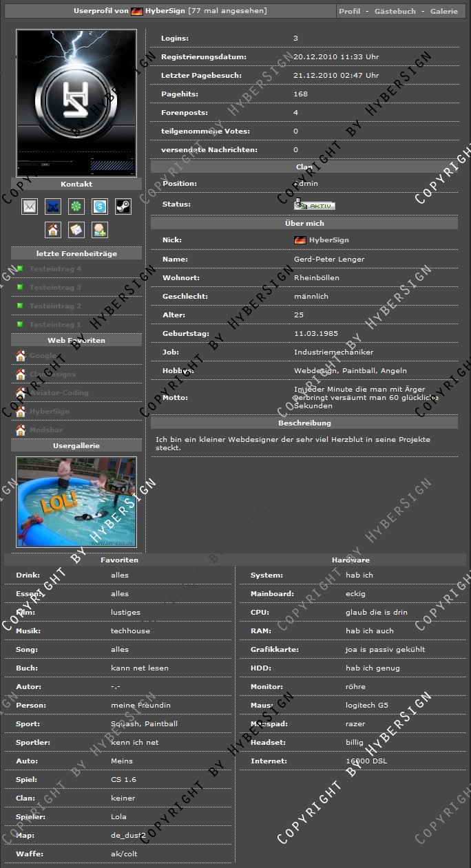Click the registration date 20.12.2010 11:33 Uhr

tap(336, 57)
